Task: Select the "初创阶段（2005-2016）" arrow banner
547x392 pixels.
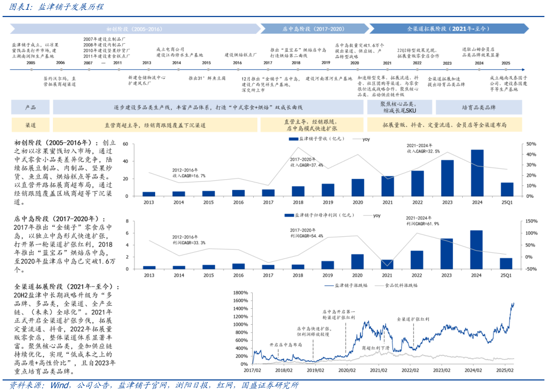Action: [136, 29]
